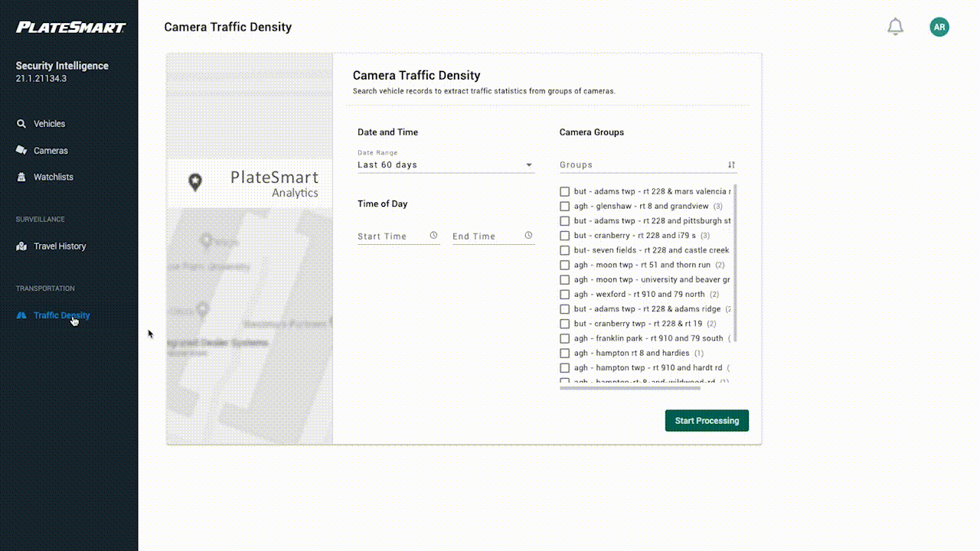This screenshot has height=551, width=980.
Task: Check 'but - adams twp - rt 228 & mars valencia'
Action: coord(564,191)
